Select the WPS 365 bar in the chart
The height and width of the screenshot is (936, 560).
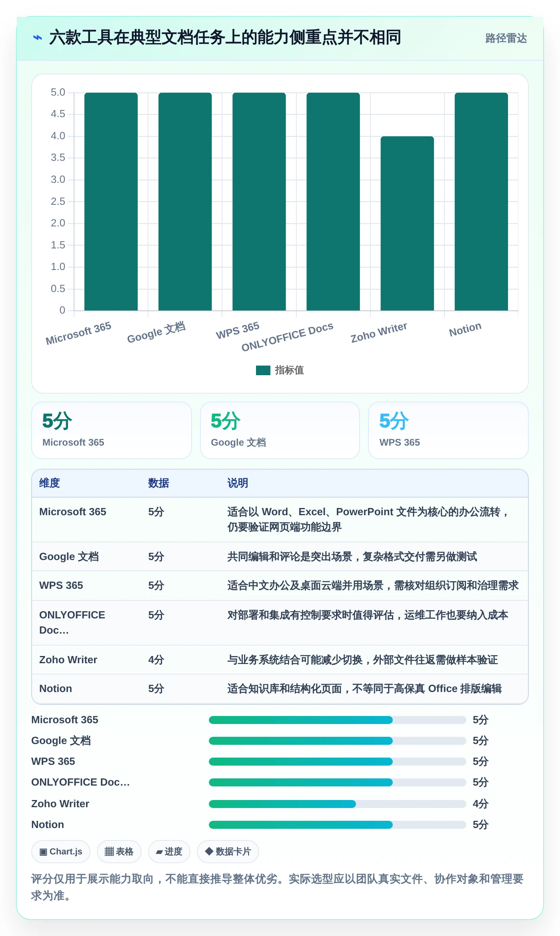click(259, 202)
